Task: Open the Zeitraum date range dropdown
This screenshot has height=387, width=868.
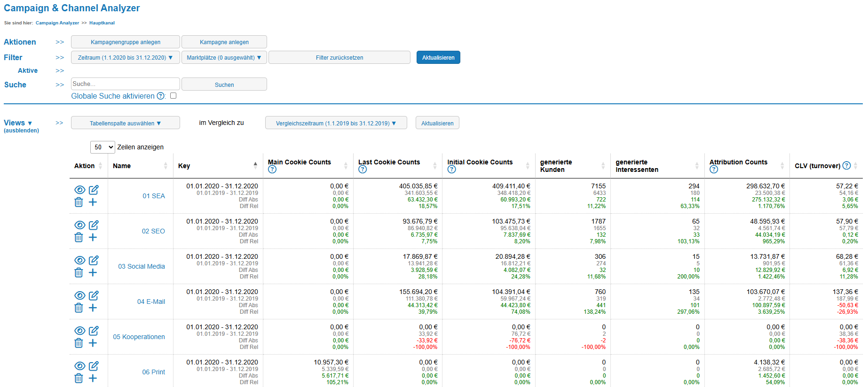Action: (x=125, y=58)
